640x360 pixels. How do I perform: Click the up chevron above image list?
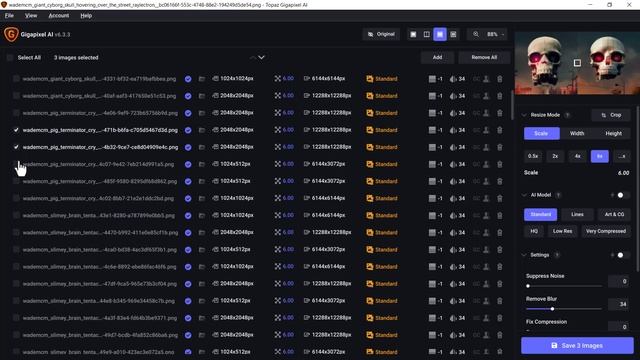point(253,58)
